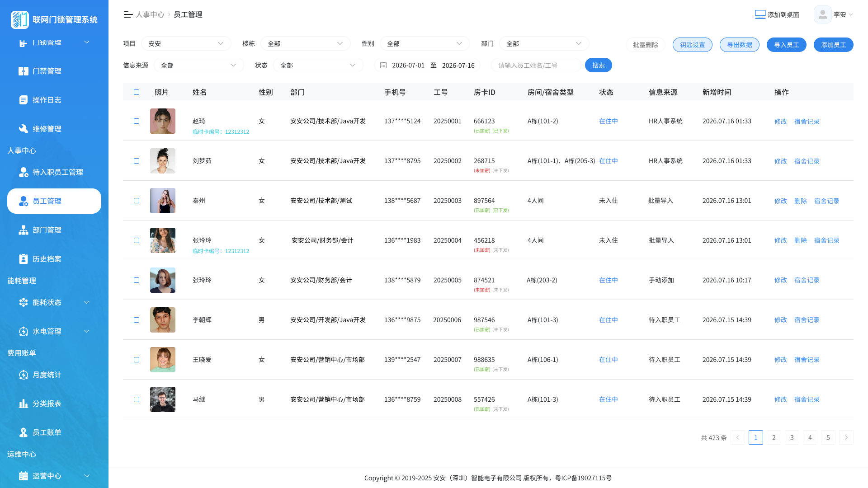
Task: Click the employee name/ID search field
Action: point(536,65)
